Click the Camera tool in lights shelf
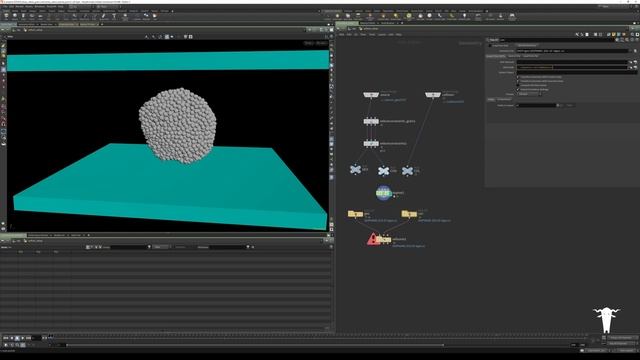 coord(327,16)
